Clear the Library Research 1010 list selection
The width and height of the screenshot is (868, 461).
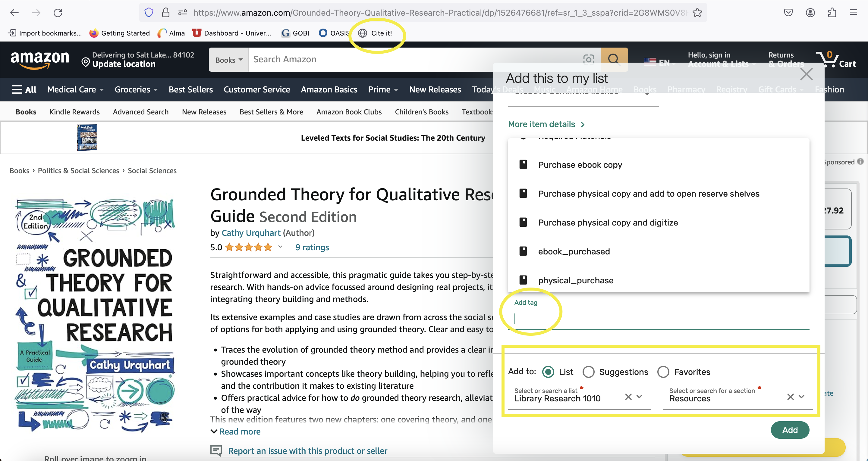point(628,397)
